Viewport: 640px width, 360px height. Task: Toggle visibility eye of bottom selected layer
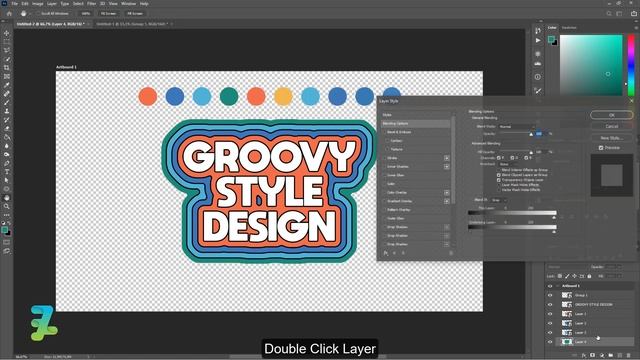click(550, 342)
